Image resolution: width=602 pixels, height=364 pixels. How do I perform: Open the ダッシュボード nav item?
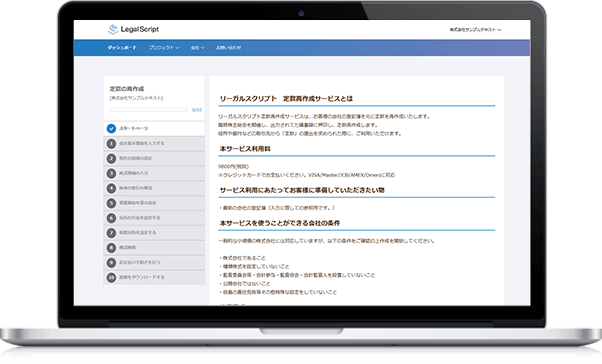coord(122,48)
